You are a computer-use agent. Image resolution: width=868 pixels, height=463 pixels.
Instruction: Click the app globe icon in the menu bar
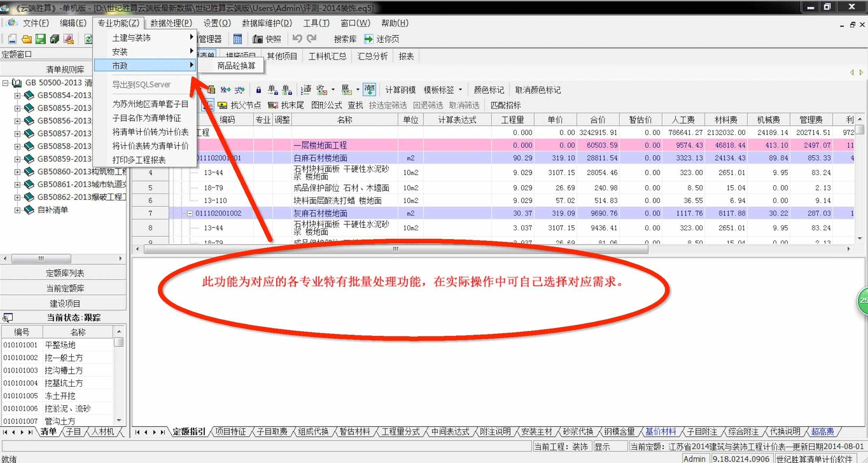12,23
